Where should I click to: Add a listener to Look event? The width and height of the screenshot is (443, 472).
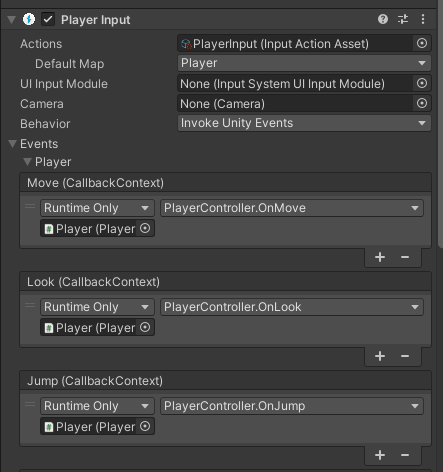point(380,356)
